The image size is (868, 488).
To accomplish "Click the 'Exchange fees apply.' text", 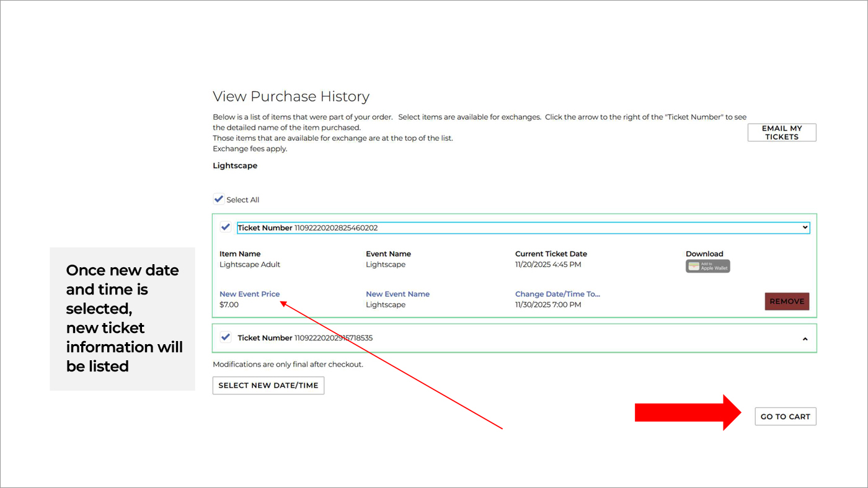I will tap(250, 149).
